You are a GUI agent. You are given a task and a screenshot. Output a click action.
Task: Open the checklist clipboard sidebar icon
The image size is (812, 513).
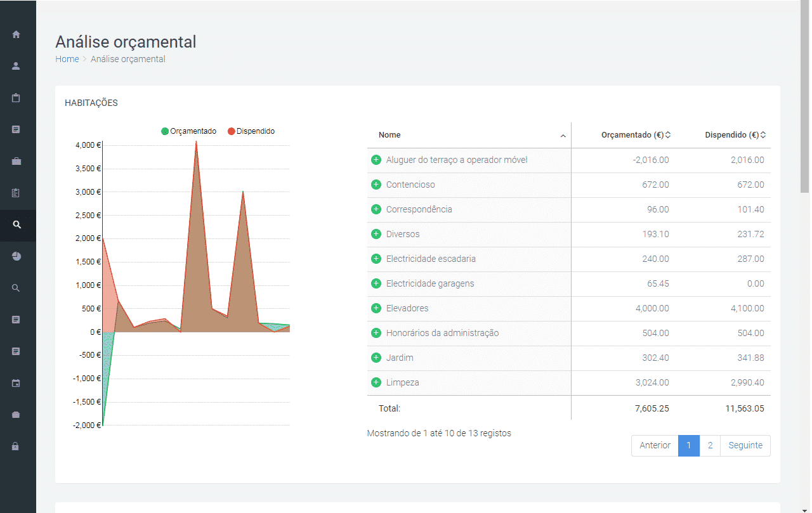[x=16, y=193]
